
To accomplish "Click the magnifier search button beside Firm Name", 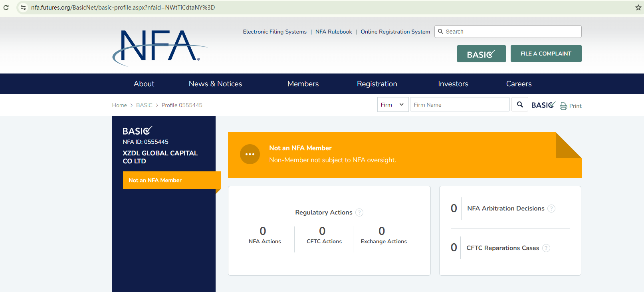I will pyautogui.click(x=520, y=105).
